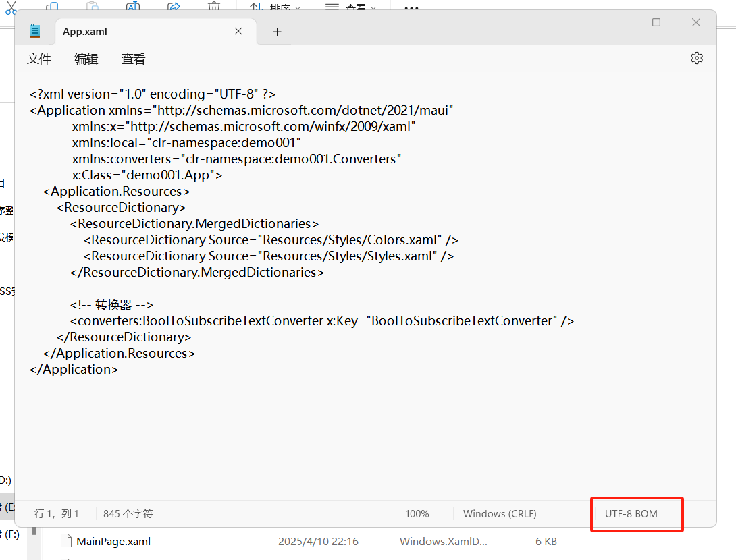This screenshot has height=560, width=736.
Task: Click the Windows (CRLF) line ending entry
Action: pos(500,513)
